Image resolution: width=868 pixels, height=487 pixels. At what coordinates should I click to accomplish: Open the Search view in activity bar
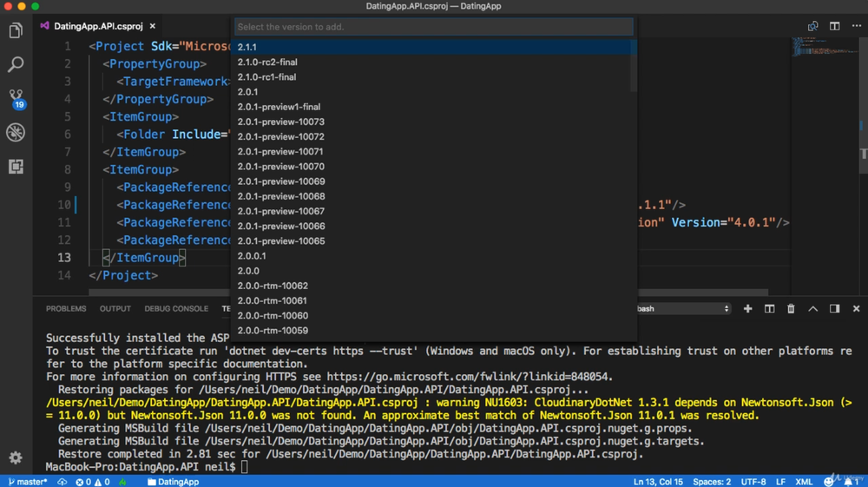tap(16, 64)
